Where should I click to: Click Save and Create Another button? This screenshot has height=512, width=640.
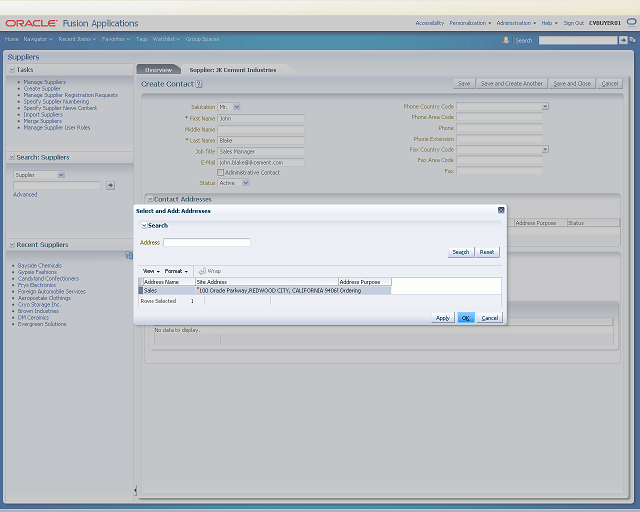pos(512,84)
